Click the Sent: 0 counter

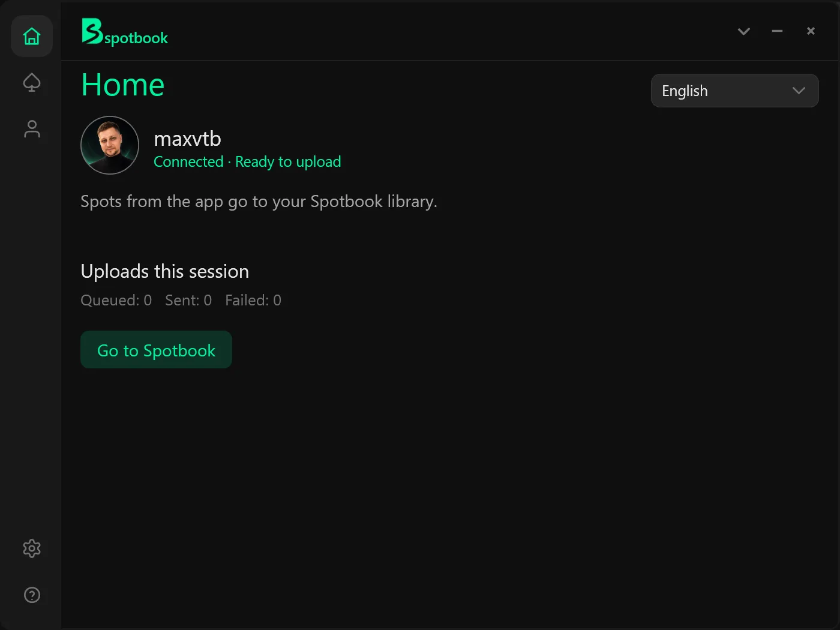tap(188, 300)
